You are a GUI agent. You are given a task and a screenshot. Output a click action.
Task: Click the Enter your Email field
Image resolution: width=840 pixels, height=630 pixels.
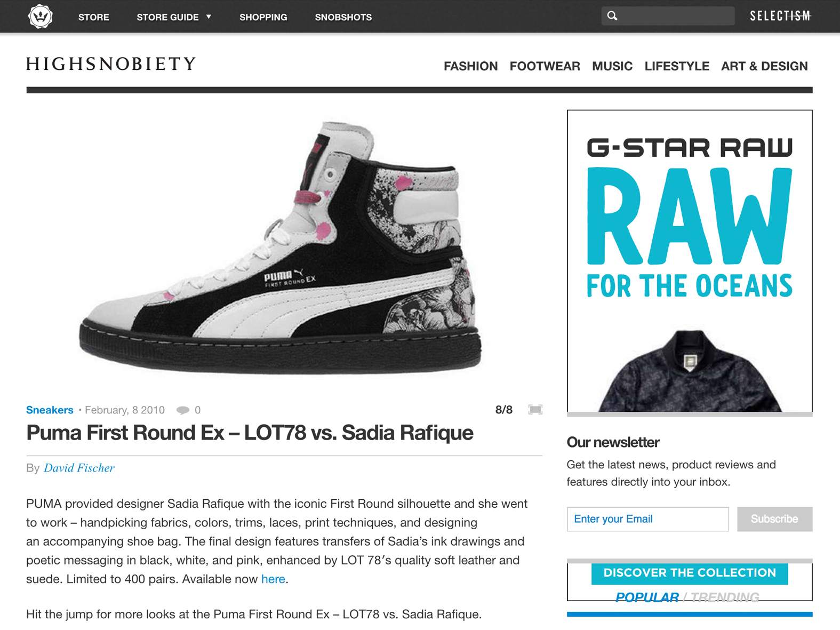tap(647, 519)
